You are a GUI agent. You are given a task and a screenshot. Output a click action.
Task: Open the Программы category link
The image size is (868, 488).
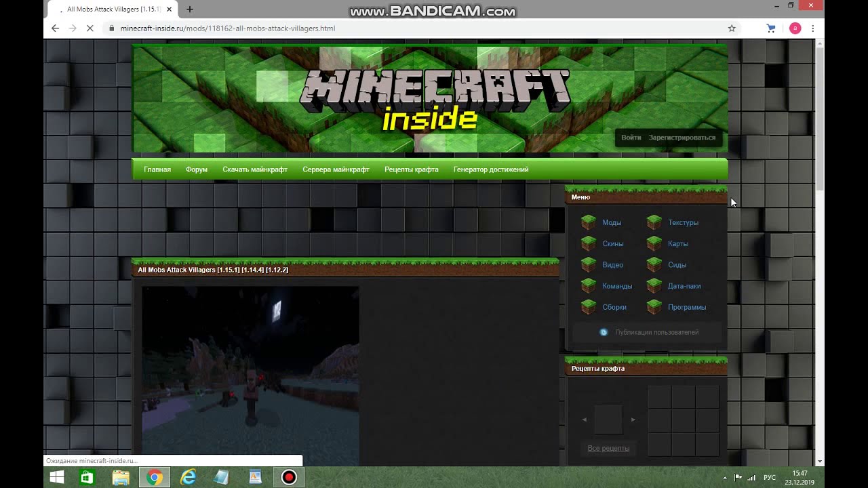click(x=687, y=307)
